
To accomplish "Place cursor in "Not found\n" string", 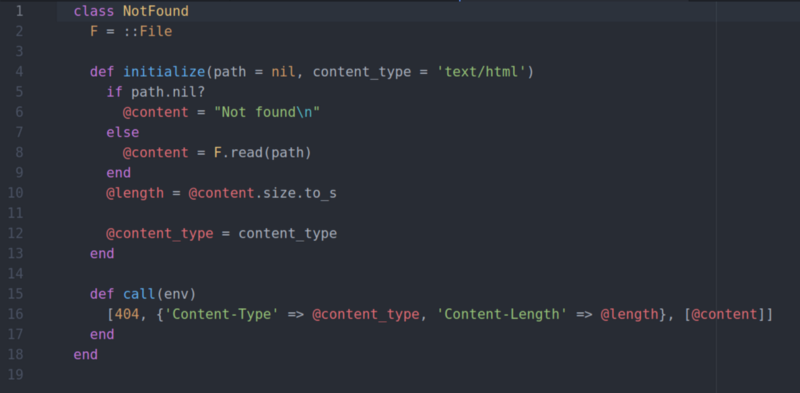I will point(266,112).
